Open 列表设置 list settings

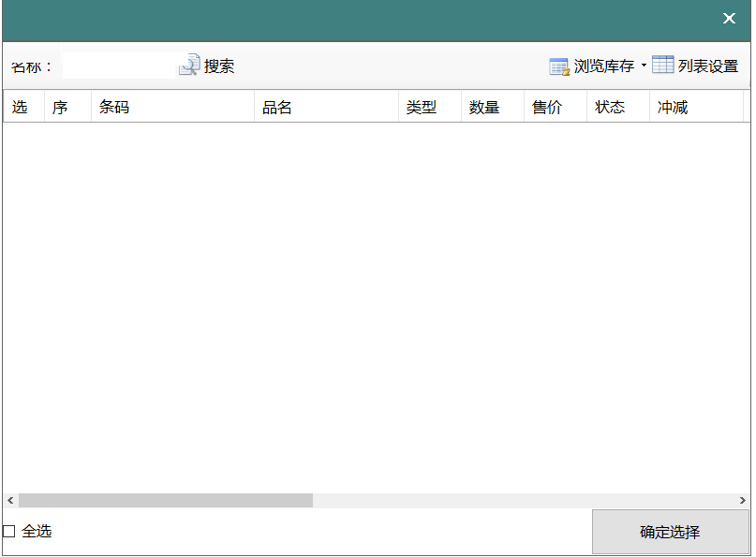(664, 66)
